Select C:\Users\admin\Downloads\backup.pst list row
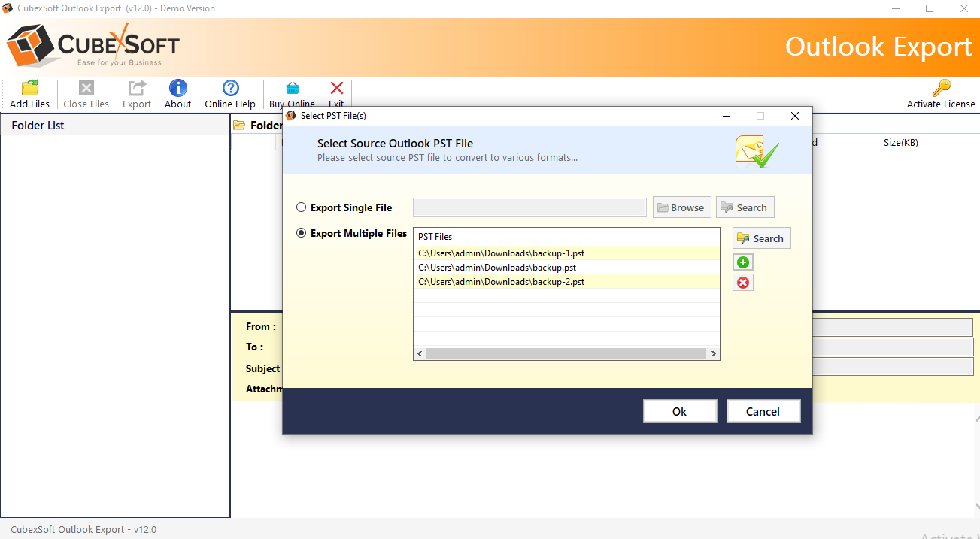The width and height of the screenshot is (980, 539). point(566,268)
